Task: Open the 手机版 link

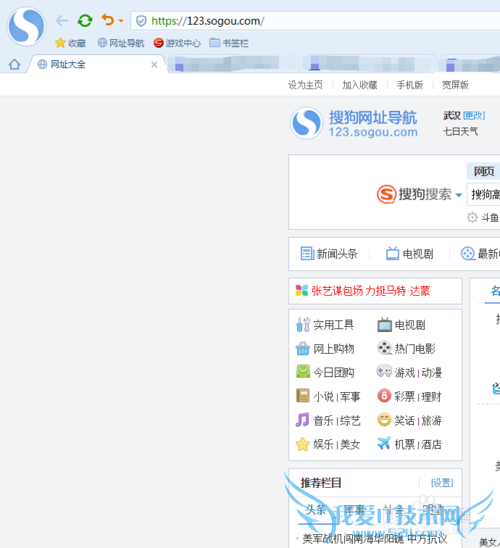Action: (410, 85)
